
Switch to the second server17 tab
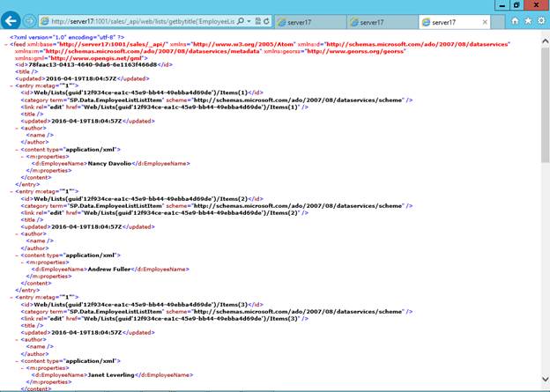click(x=383, y=22)
